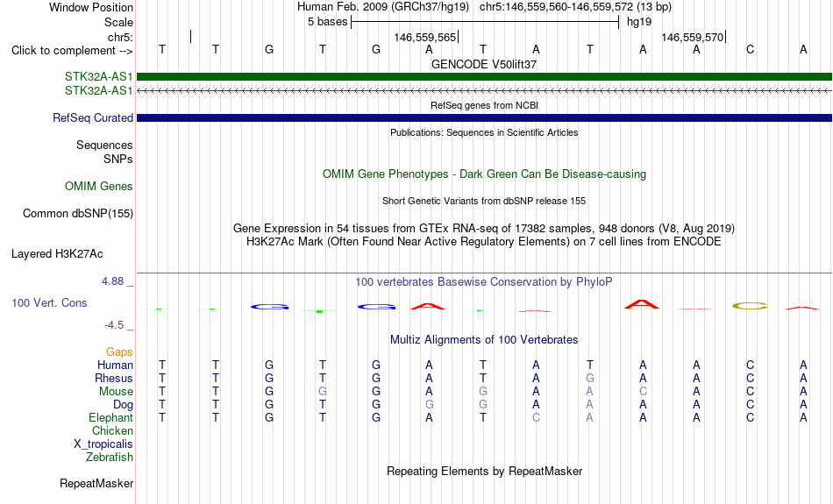Click the 100 Vert. Cons track label
Screen dimensions: 833x504
[49, 302]
